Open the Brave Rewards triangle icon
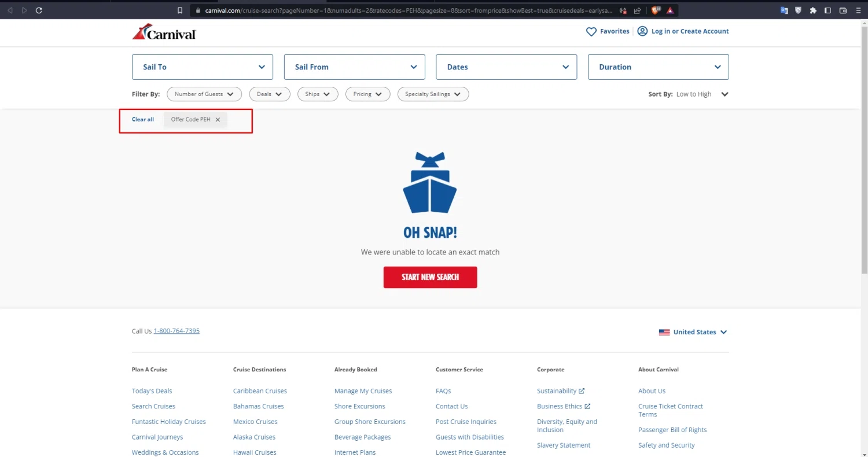Screen dimensions: 868x457 [670, 10]
